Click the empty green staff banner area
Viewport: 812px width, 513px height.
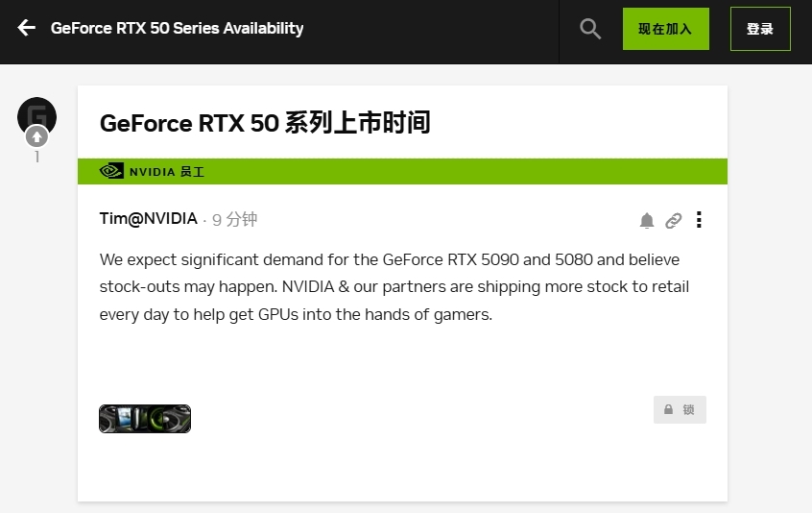(461, 171)
